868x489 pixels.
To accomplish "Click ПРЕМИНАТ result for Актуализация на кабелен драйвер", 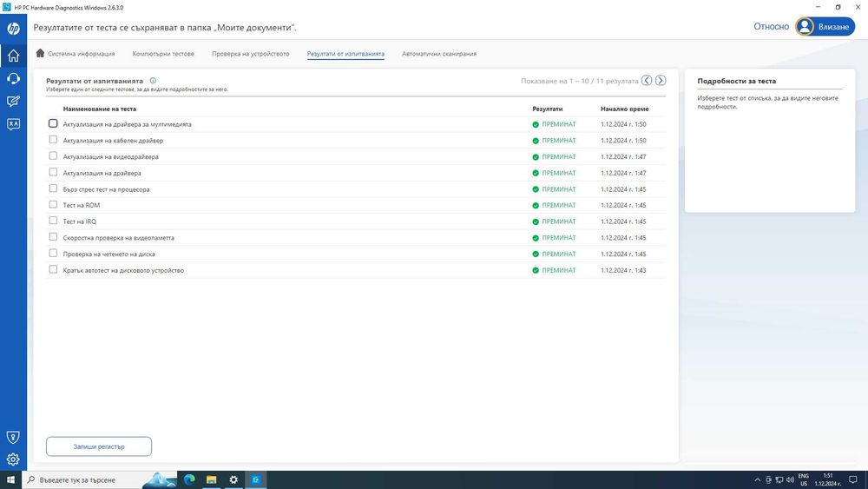I will tap(558, 141).
